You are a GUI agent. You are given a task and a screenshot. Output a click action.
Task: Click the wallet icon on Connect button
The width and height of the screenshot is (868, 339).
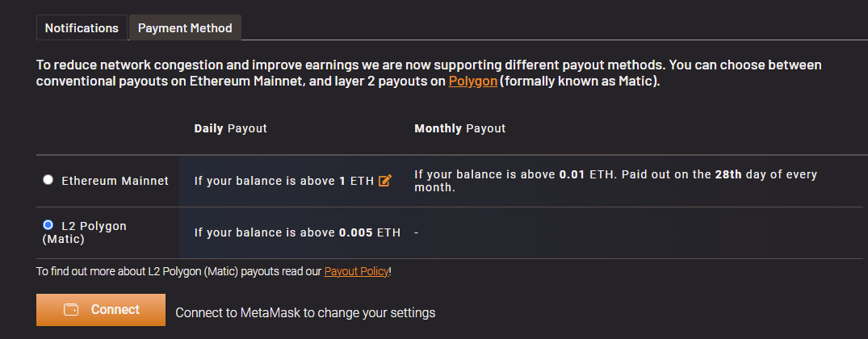coord(71,310)
